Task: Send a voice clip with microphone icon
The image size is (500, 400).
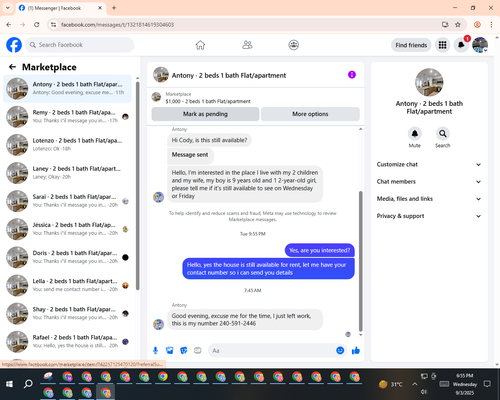Action: click(x=155, y=350)
